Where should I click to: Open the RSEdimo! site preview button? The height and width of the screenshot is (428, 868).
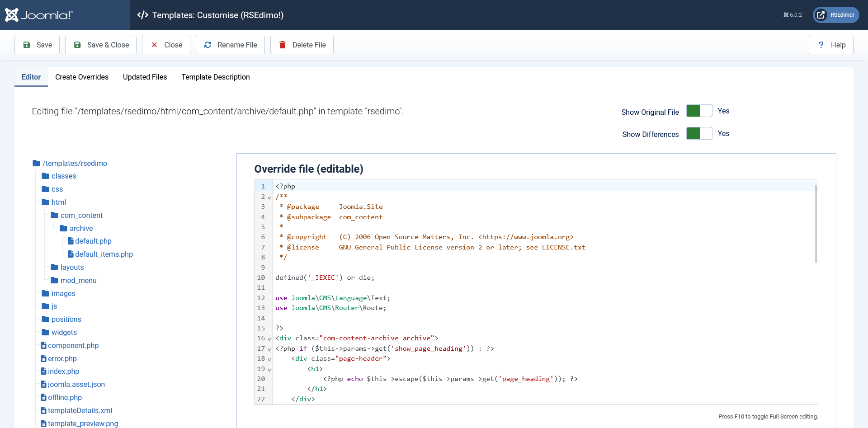[836, 15]
